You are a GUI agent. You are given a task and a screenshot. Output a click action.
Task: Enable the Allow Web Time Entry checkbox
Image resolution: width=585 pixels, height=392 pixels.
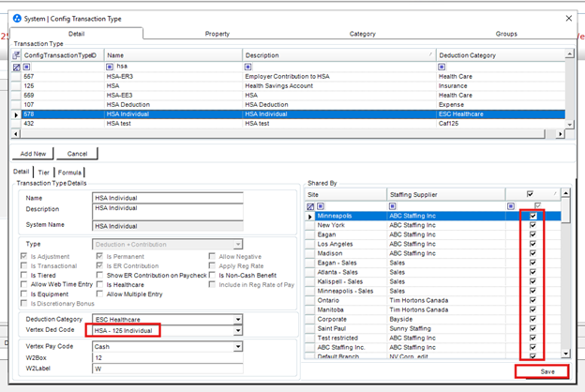click(x=23, y=284)
